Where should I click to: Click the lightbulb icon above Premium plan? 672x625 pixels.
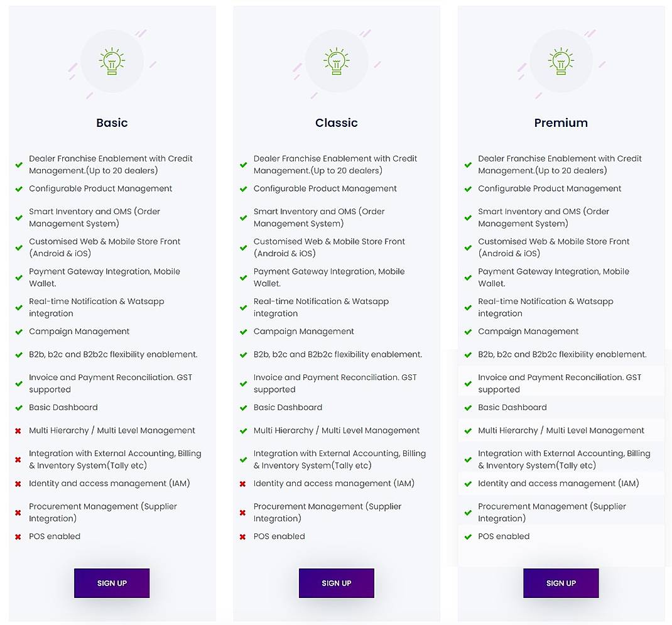click(x=561, y=61)
